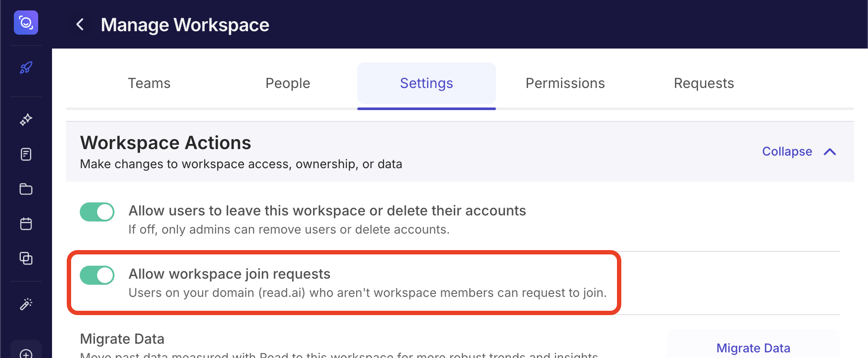Click the plus circle icon

[26, 354]
